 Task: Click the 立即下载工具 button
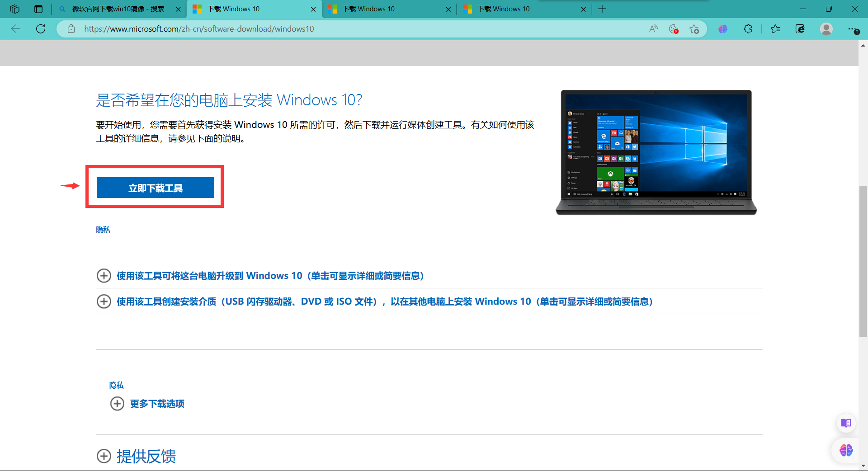click(x=155, y=188)
